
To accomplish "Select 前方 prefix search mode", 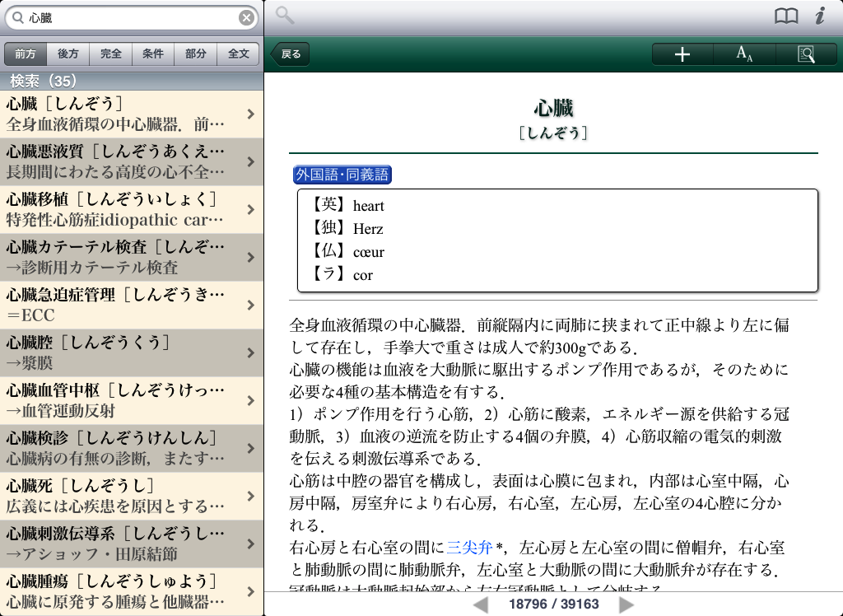I will click(26, 54).
